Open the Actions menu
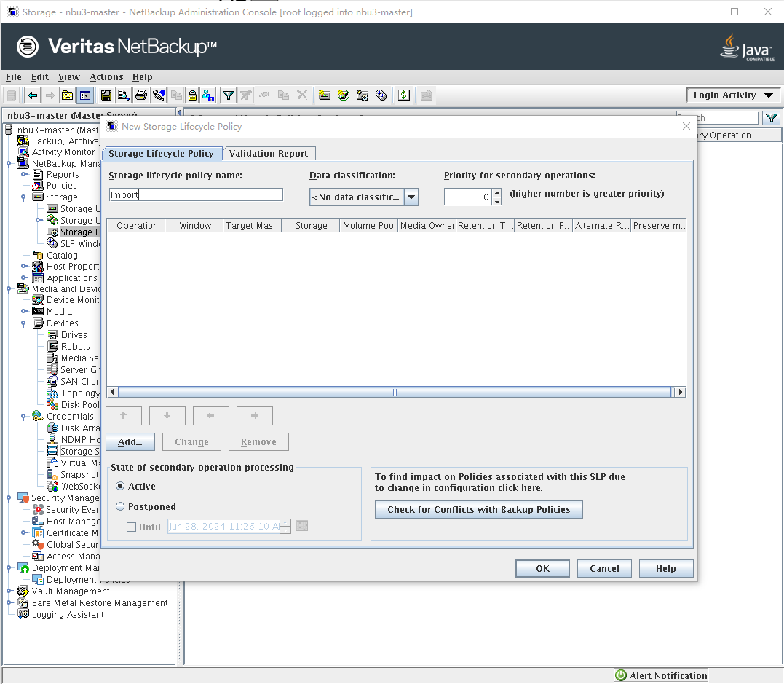Screen dimensions: 784x684 106,77
